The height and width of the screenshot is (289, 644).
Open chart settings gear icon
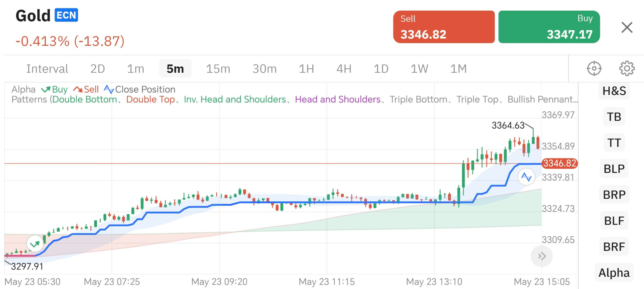627,69
